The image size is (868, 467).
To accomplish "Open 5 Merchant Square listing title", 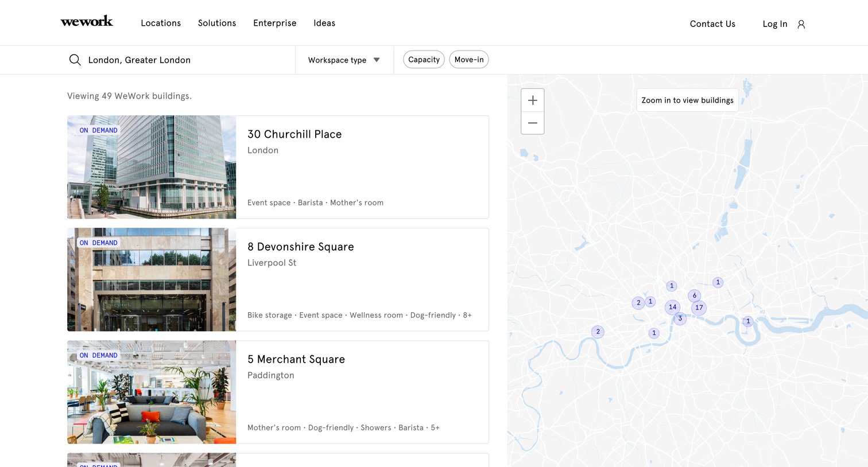I will click(x=296, y=359).
